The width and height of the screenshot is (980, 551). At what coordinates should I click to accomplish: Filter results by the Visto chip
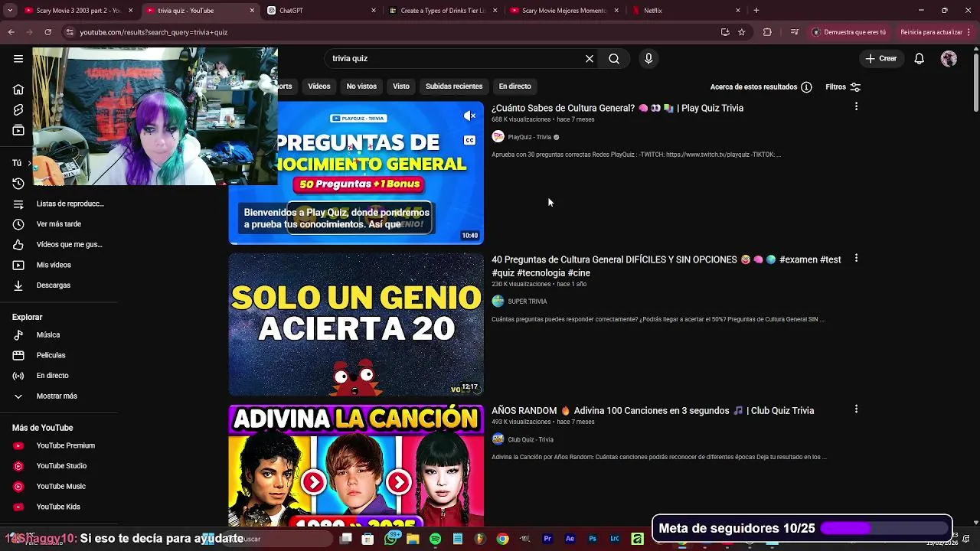[x=401, y=86]
